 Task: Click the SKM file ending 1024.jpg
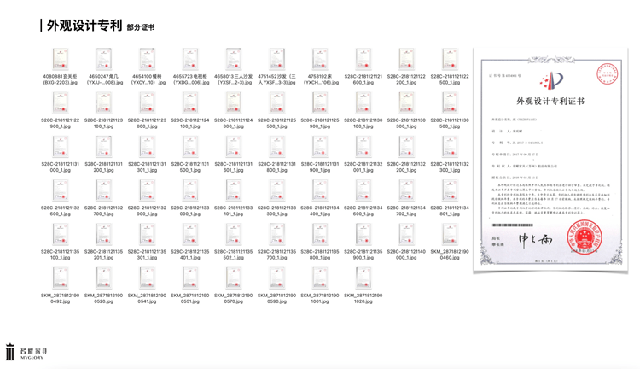[x=363, y=278]
